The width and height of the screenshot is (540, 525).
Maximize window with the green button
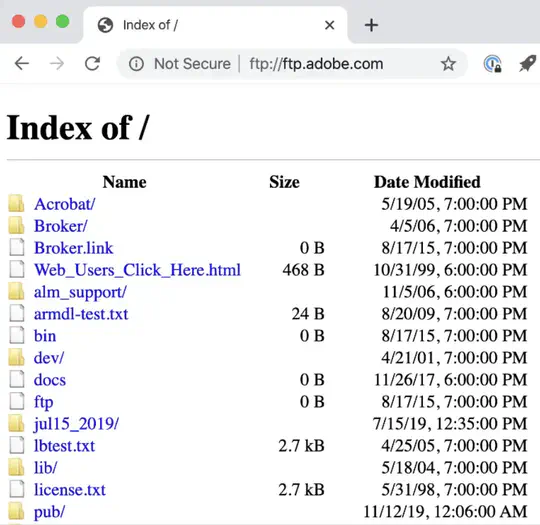coord(63,21)
